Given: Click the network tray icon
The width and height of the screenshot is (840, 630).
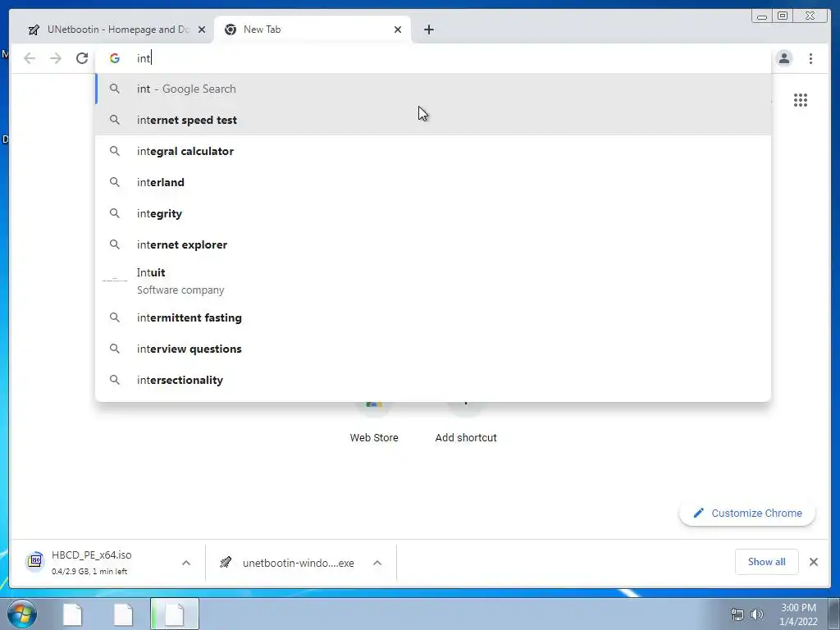Looking at the screenshot, I should tap(737, 614).
